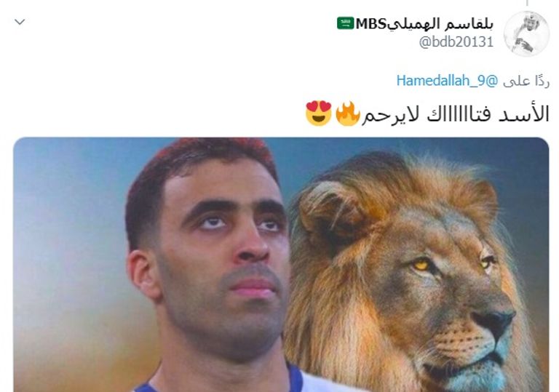Screen dimensions: 559x392
Task: Click the man's blue jersey collar
Action: click(295, 377)
